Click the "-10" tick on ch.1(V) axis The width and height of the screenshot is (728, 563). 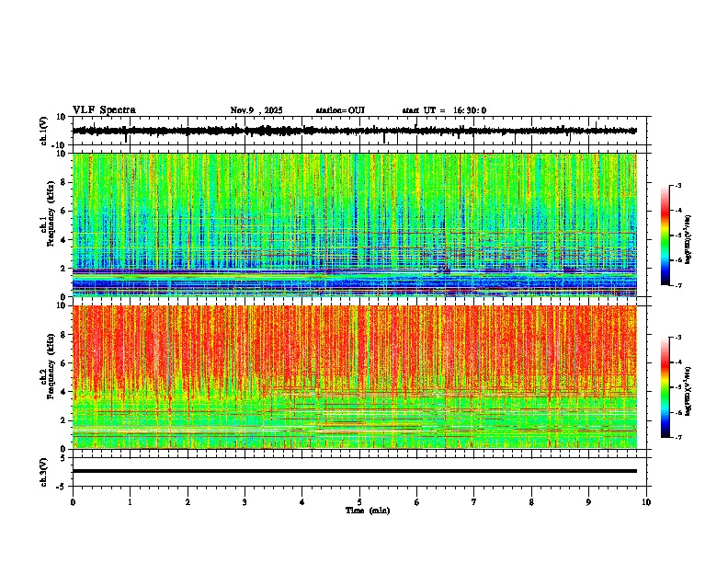coord(60,145)
